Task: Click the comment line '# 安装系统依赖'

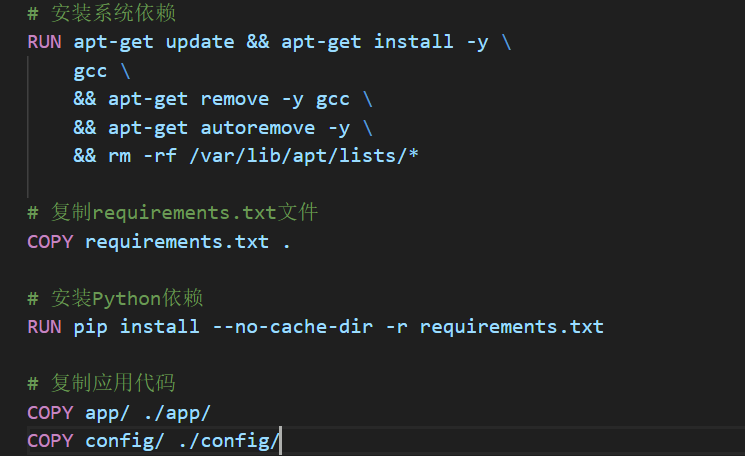Action: click(102, 13)
